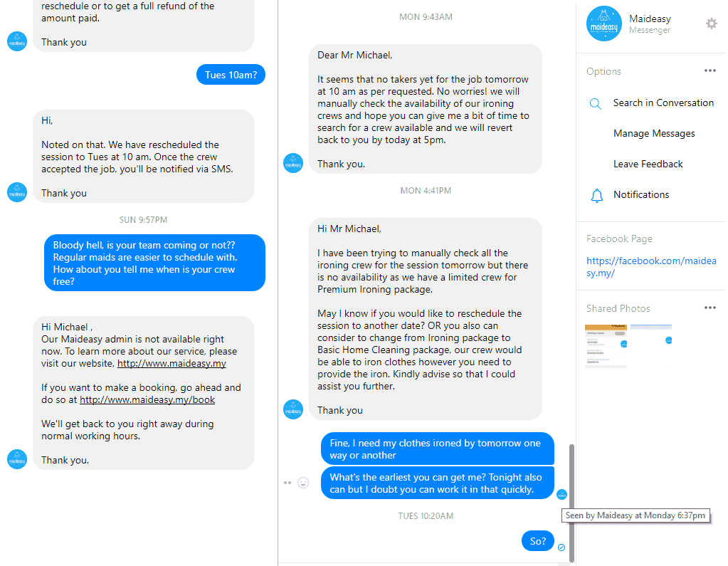Select Manage Messages option

coord(654,134)
